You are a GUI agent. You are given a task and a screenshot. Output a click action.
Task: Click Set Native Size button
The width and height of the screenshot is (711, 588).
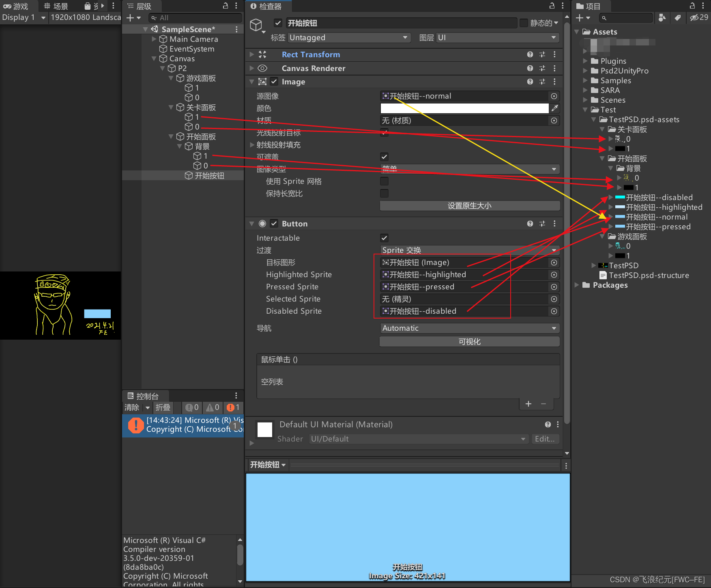point(470,206)
